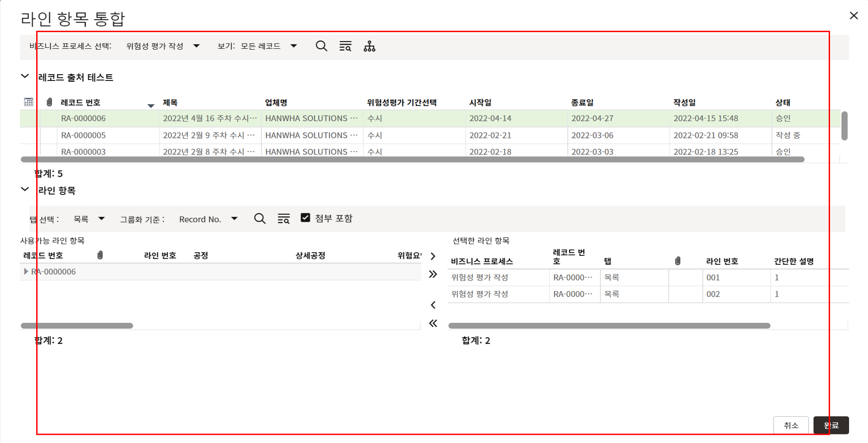Click the search icon in top toolbar

[321, 46]
